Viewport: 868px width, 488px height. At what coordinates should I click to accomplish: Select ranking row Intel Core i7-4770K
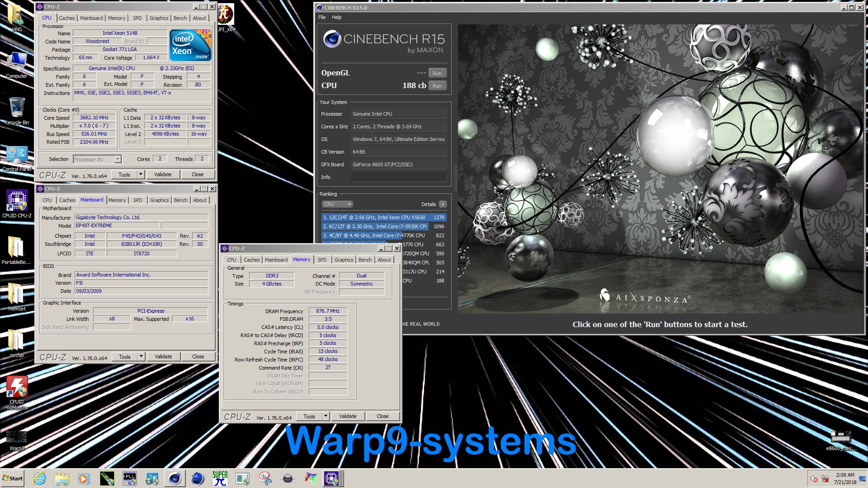[x=383, y=235]
